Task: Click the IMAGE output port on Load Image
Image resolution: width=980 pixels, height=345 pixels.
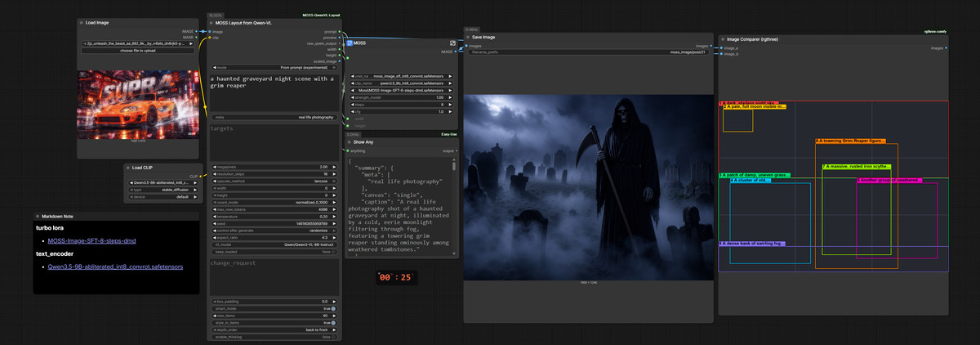Action: point(197,32)
